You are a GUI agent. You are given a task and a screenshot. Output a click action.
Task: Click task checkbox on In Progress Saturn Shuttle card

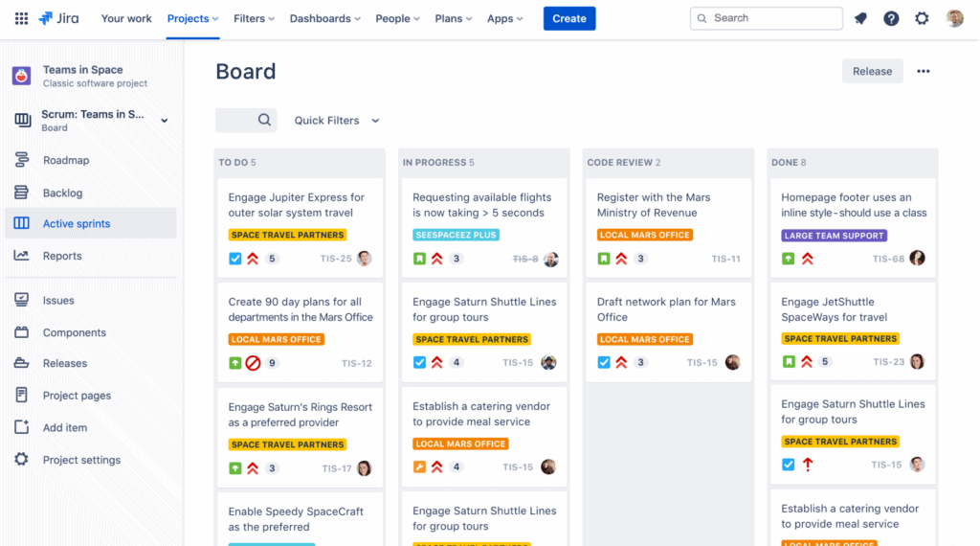click(x=419, y=362)
